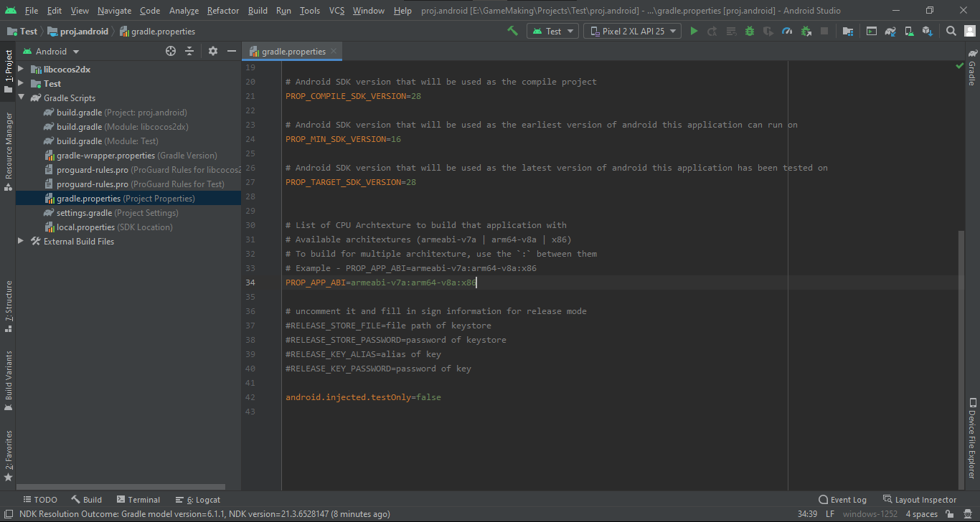Run the app with green play button
980x522 pixels.
tap(694, 31)
